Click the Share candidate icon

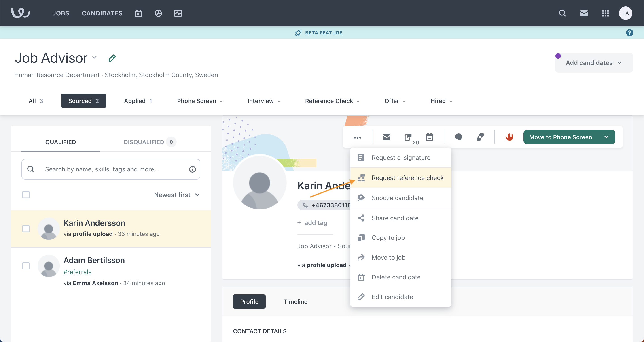(361, 218)
